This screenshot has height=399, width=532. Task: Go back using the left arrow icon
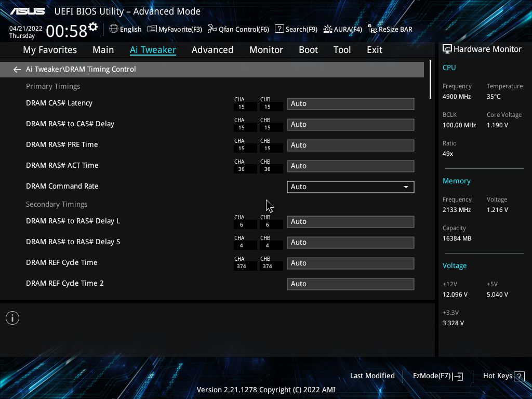click(x=17, y=70)
